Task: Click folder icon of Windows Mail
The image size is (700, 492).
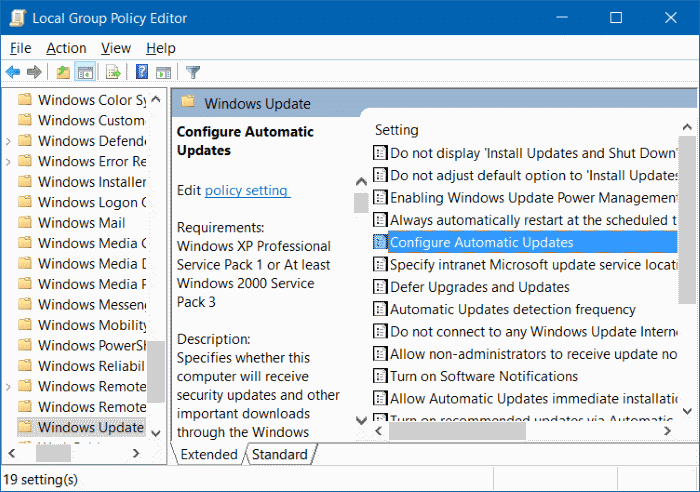Action: (25, 222)
